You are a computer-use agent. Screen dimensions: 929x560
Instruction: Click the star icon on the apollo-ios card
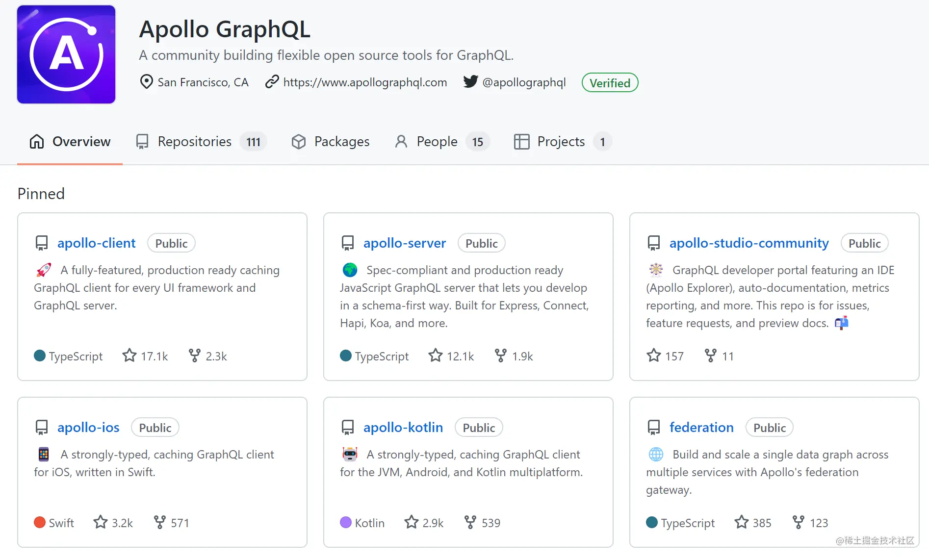point(101,522)
